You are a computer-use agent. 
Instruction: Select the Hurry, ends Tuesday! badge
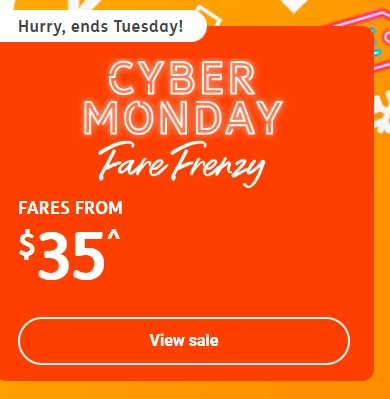pos(102,26)
